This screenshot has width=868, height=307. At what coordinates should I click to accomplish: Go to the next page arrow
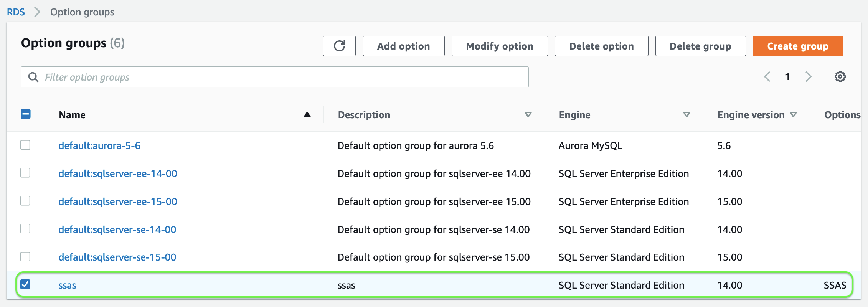pyautogui.click(x=808, y=77)
